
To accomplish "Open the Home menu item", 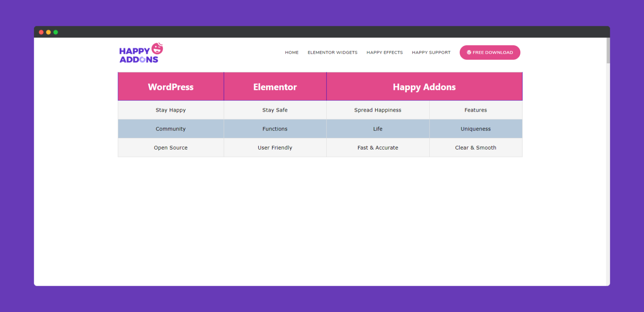I will (x=292, y=52).
